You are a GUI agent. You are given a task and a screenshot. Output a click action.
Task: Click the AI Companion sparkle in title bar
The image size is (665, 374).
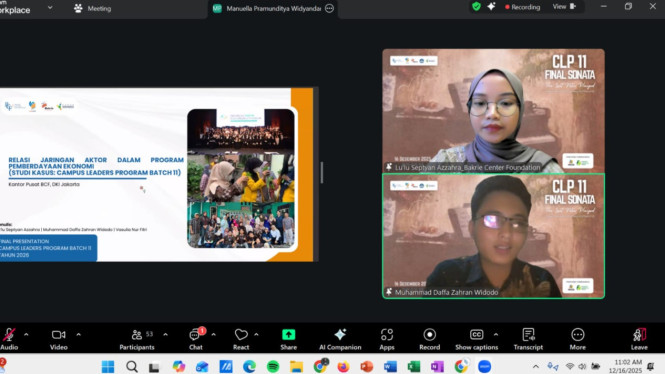pyautogui.click(x=491, y=7)
